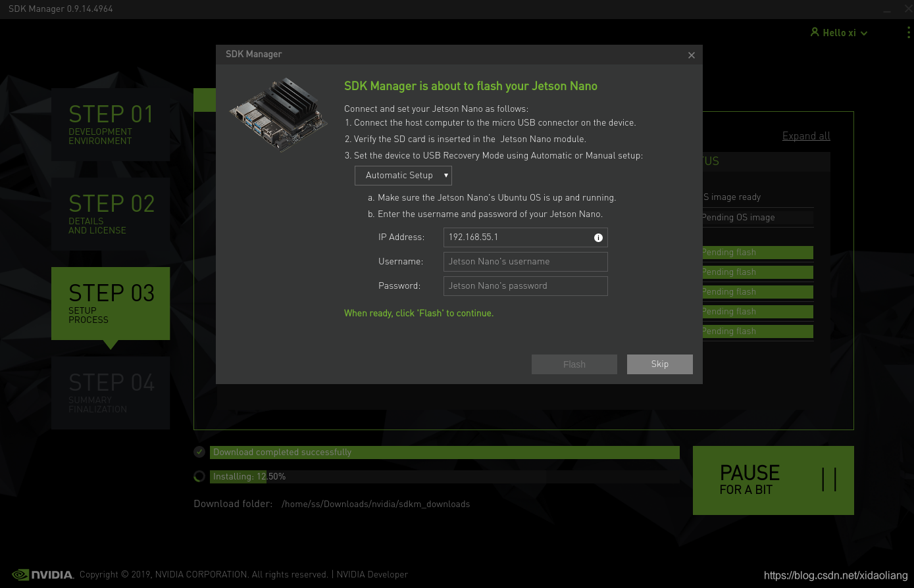Open the NVIDIA Developer link
Viewport: 914px width, 588px height.
(x=372, y=574)
